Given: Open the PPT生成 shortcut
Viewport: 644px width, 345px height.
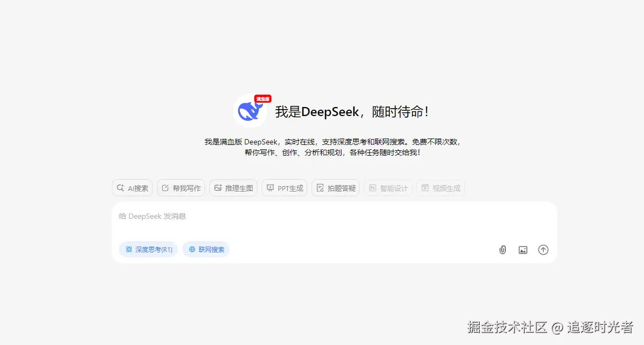Looking at the screenshot, I should 285,188.
